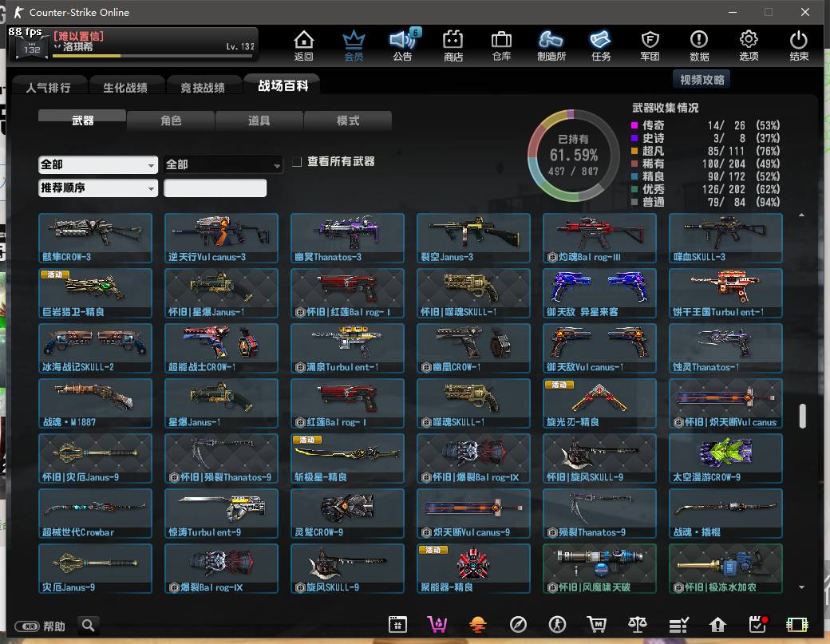
Task: Click the 超凡 orange color swatch
Action: click(x=634, y=151)
